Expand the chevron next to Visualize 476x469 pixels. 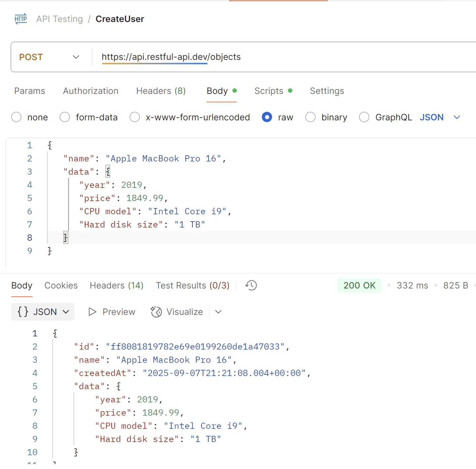(218, 311)
